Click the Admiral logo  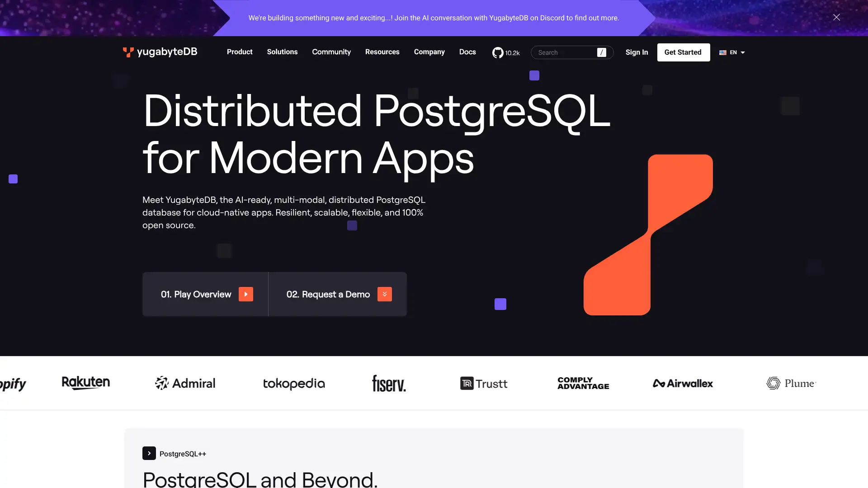coord(185,383)
